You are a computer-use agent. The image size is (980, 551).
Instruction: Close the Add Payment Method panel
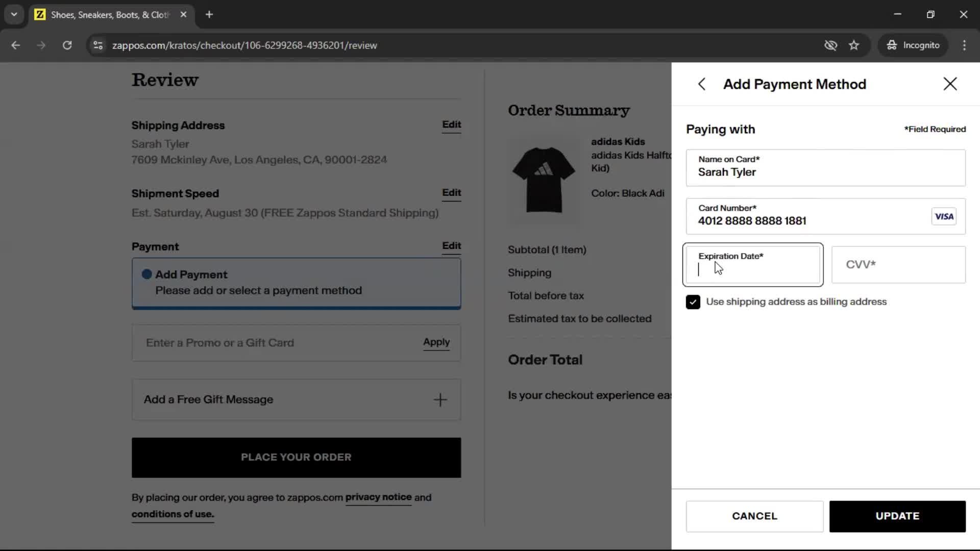click(950, 84)
